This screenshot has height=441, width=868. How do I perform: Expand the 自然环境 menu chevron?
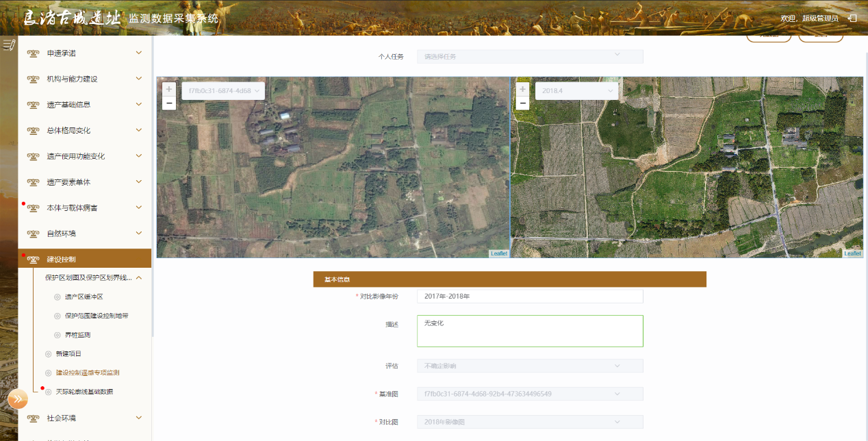tap(139, 233)
